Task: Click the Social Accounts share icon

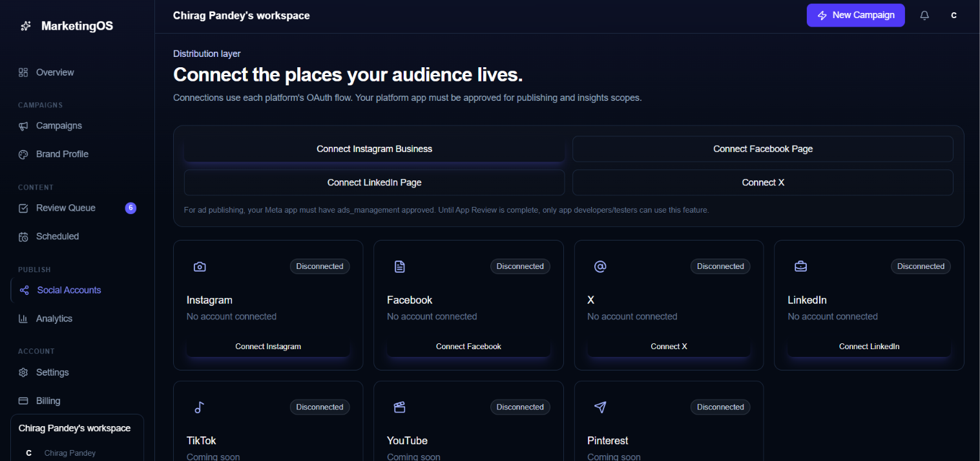Action: pyautogui.click(x=25, y=290)
